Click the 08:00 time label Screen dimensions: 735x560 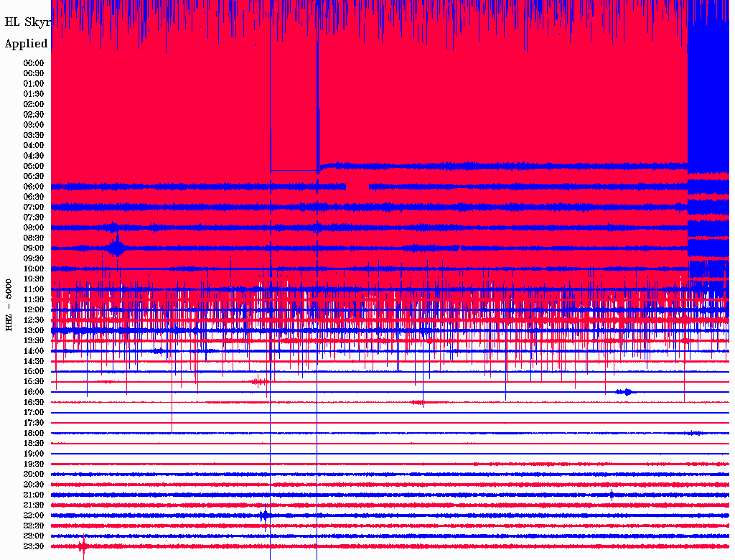tap(34, 228)
